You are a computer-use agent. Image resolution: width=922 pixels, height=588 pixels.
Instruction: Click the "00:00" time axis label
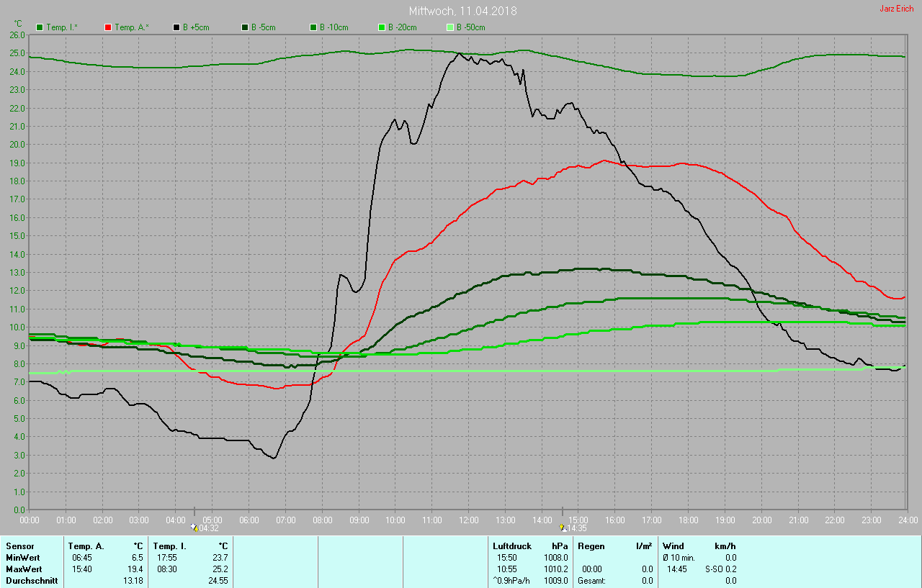pos(30,520)
